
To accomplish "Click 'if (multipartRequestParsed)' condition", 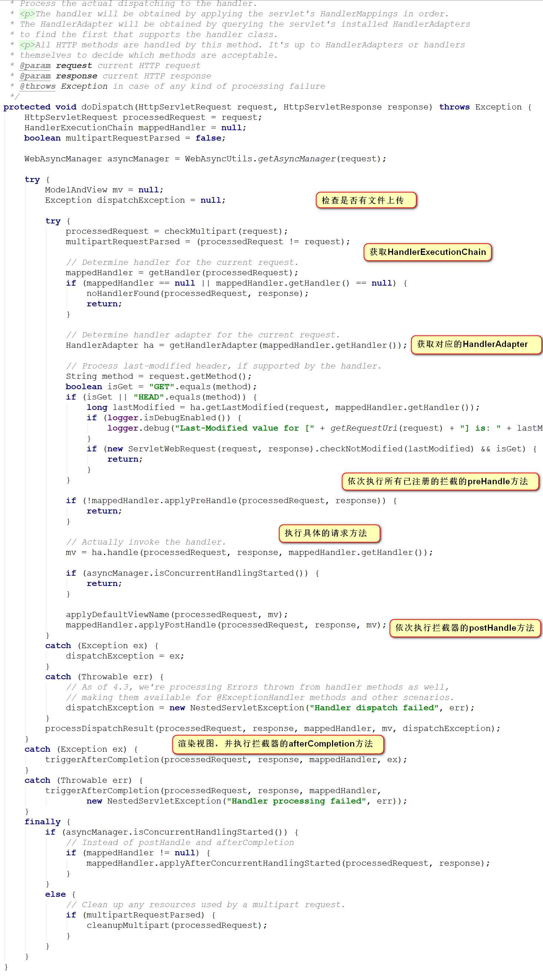I will (135, 914).
